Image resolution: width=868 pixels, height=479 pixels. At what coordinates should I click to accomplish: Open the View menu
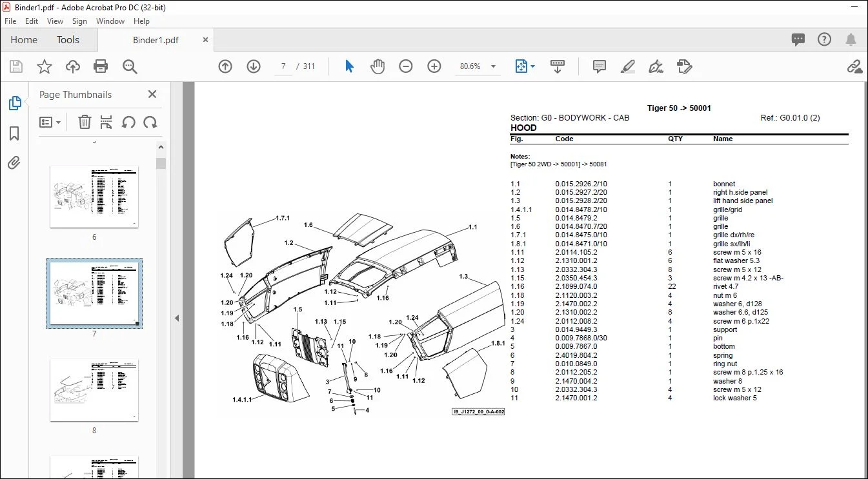[x=55, y=21]
